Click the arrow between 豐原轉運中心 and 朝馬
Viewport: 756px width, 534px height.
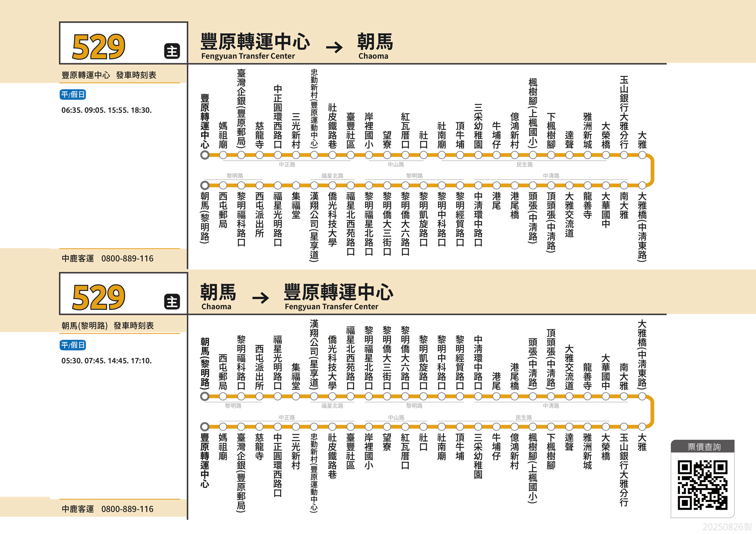334,47
